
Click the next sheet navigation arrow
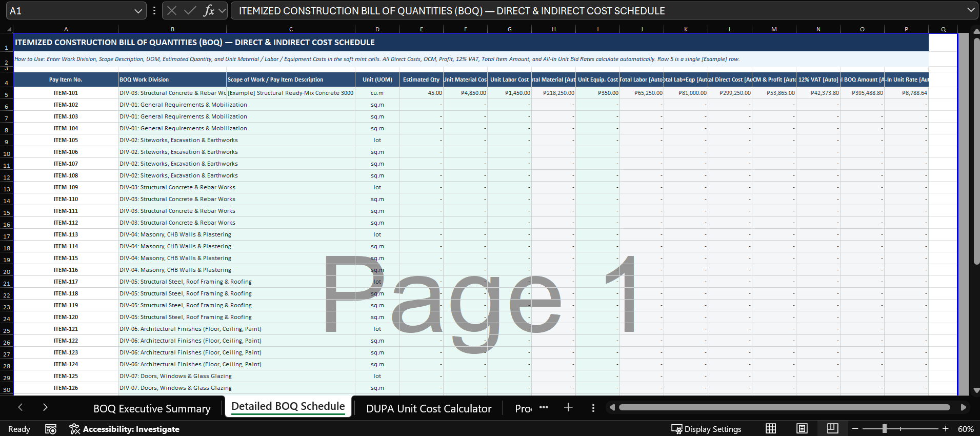pos(45,407)
